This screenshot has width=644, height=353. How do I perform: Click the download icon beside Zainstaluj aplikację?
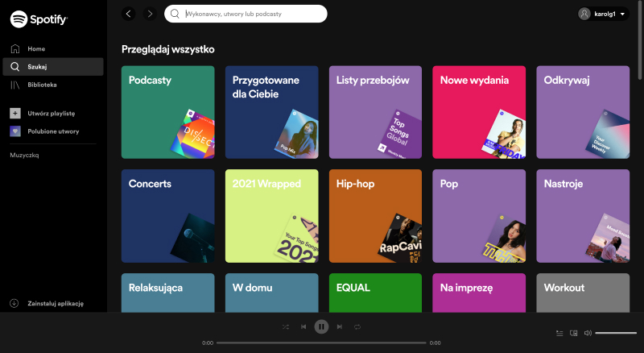pyautogui.click(x=14, y=303)
